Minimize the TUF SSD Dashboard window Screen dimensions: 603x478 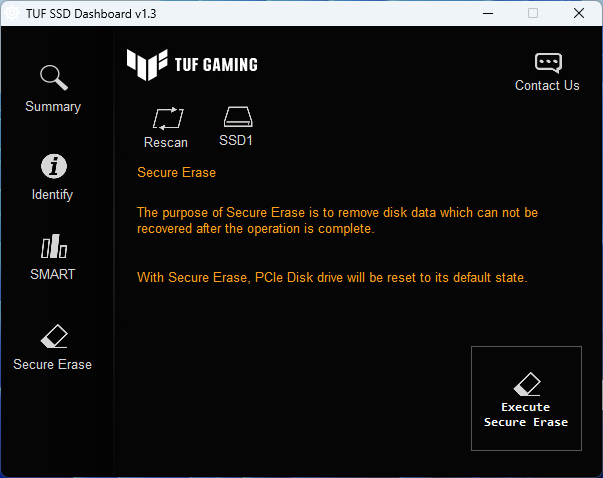488,13
